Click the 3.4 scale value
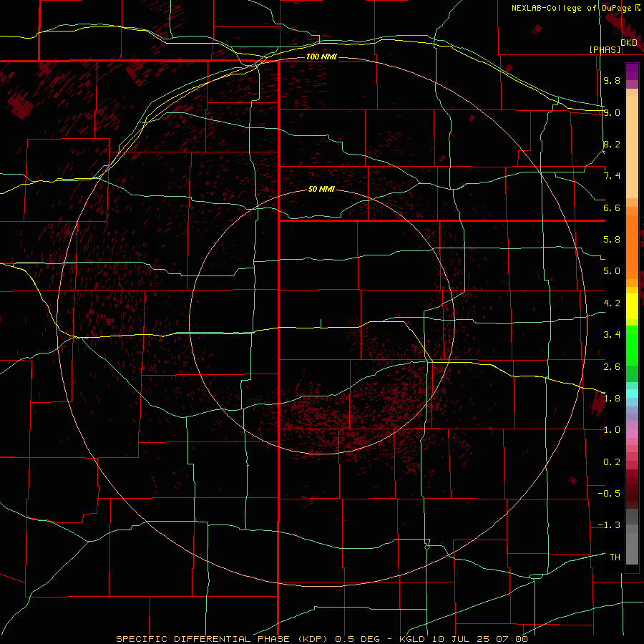The height and width of the screenshot is (644, 644). point(612,335)
